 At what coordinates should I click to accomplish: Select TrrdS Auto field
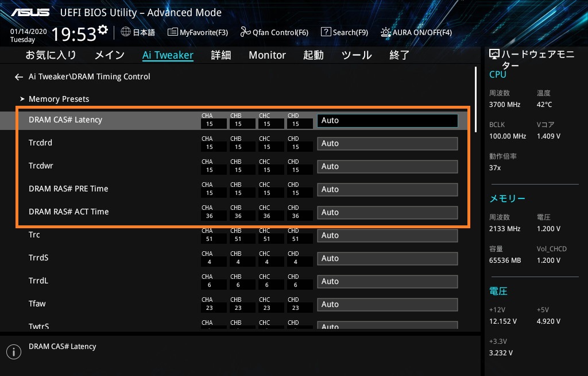pyautogui.click(x=388, y=259)
